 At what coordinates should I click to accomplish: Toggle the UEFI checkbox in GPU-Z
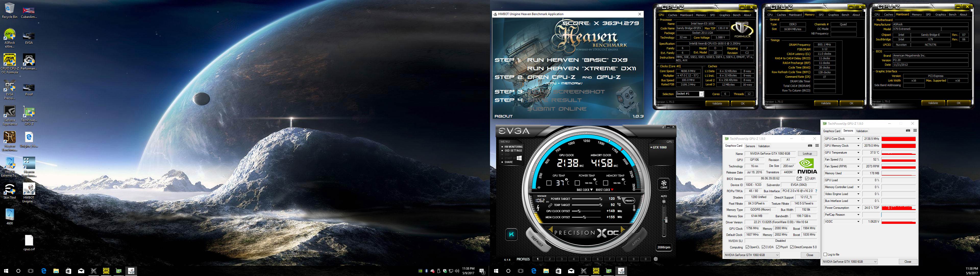tap(807, 178)
